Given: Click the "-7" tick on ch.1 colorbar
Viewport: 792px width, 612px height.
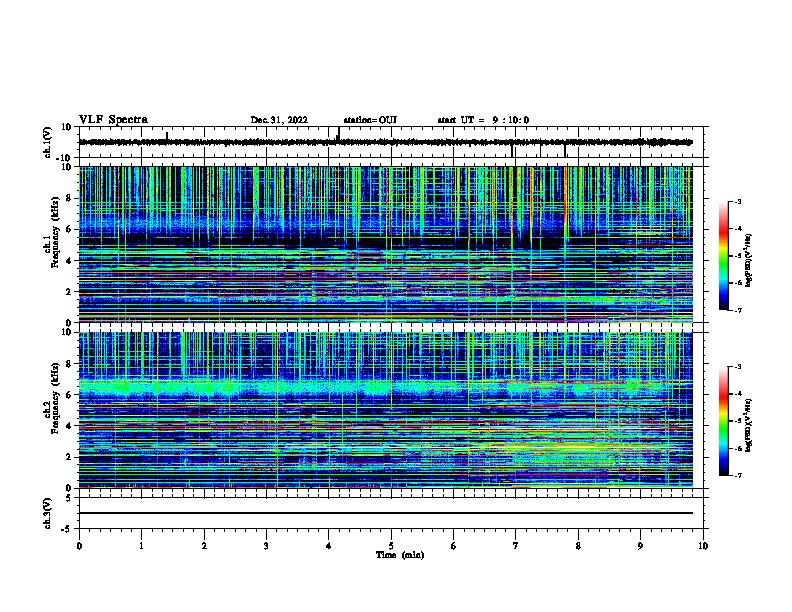Looking at the screenshot, I should 737,310.
